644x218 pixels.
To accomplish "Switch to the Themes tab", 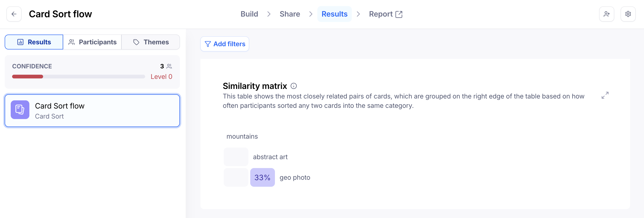I will pos(151,42).
